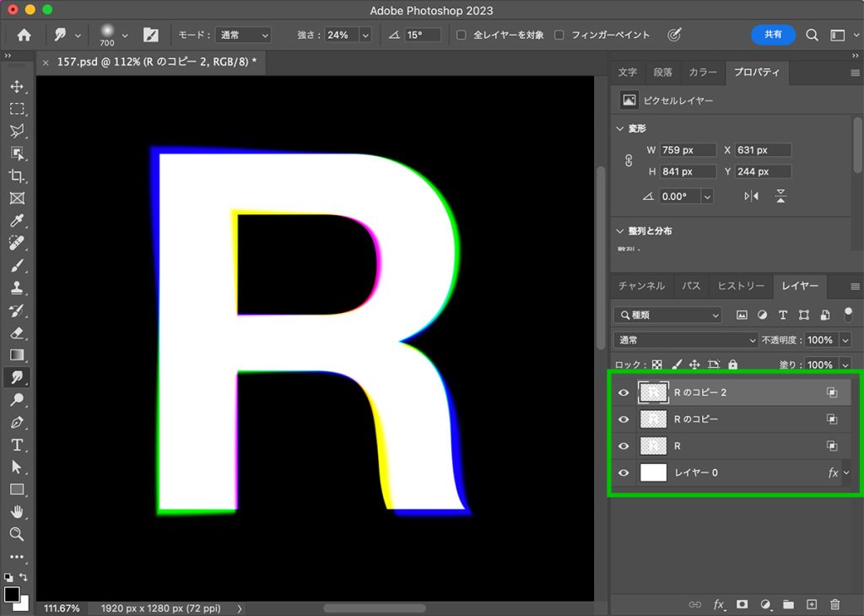The image size is (864, 616).
Task: Collapse the 変形 section in Properties
Action: (621, 128)
